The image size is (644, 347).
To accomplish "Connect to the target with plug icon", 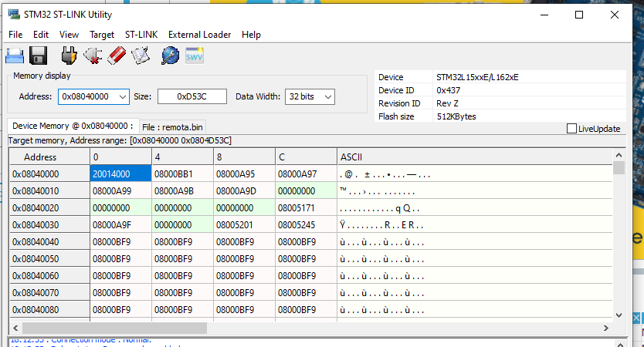I will pyautogui.click(x=69, y=56).
